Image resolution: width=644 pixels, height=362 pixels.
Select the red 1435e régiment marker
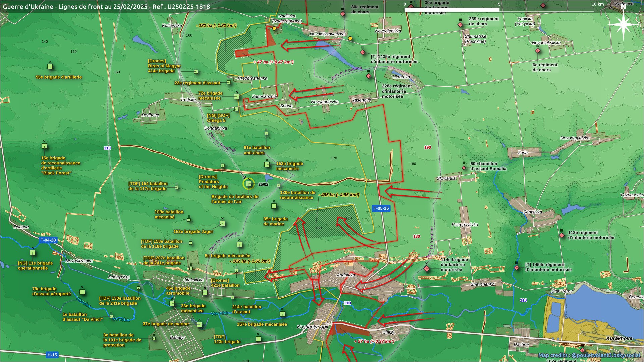pos(363,52)
